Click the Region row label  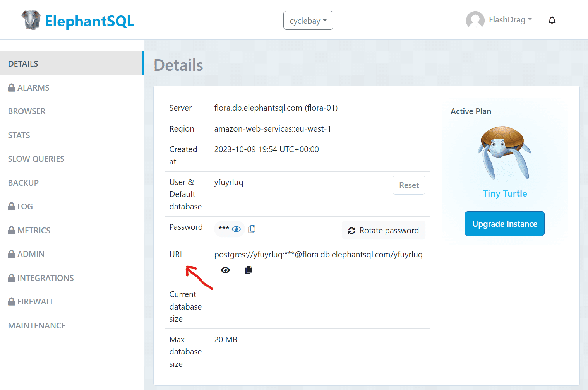tap(182, 129)
